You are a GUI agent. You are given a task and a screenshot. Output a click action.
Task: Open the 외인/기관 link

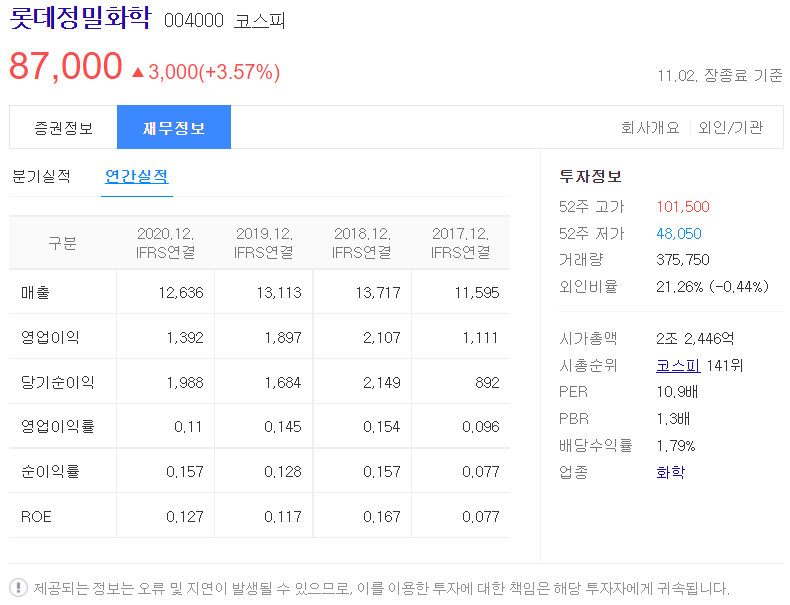pos(731,127)
